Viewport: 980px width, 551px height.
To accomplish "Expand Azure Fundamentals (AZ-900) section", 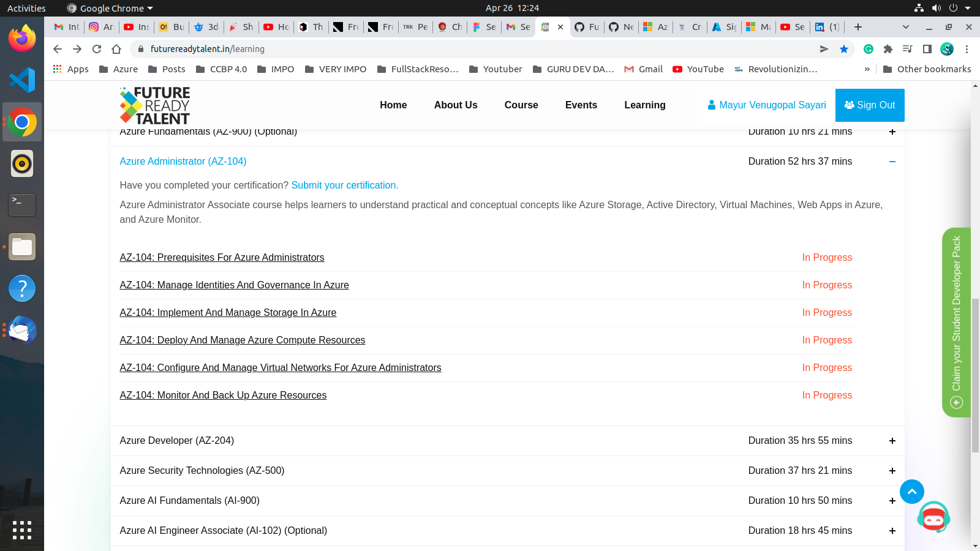I will [x=892, y=132].
